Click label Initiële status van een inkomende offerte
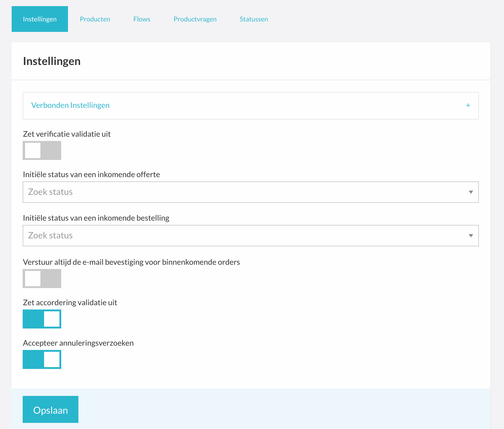This screenshot has height=429, width=504. (92, 174)
